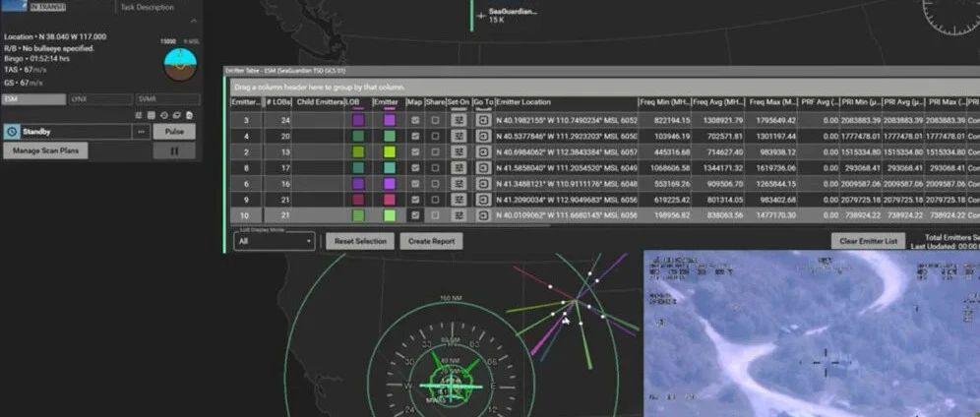
Task: Click the emitter table horizontal scrollbar
Action: 391,225
